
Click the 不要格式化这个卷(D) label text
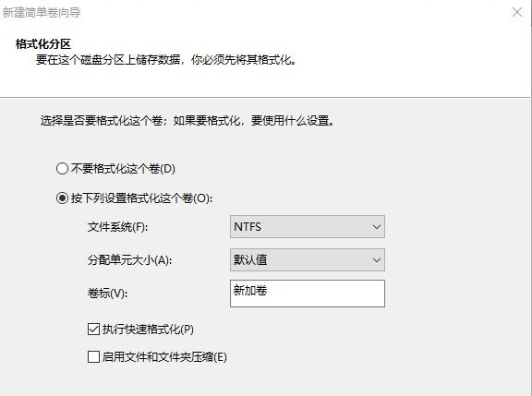(123, 169)
